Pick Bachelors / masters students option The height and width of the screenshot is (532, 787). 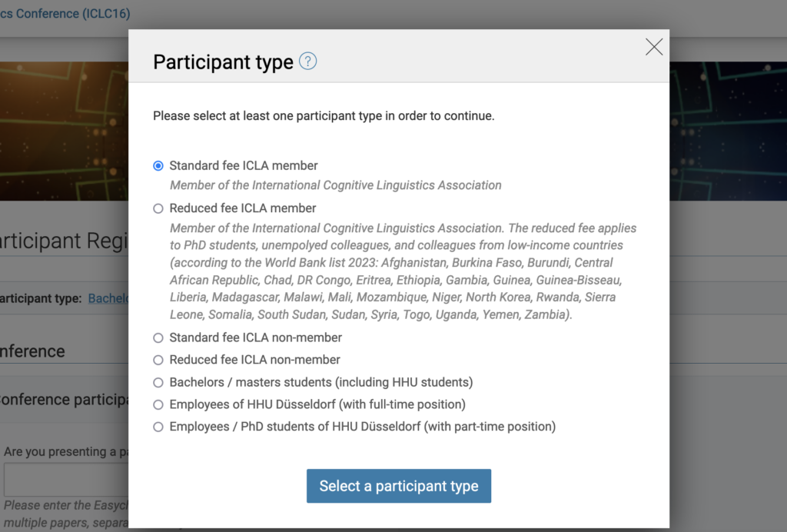coord(158,382)
